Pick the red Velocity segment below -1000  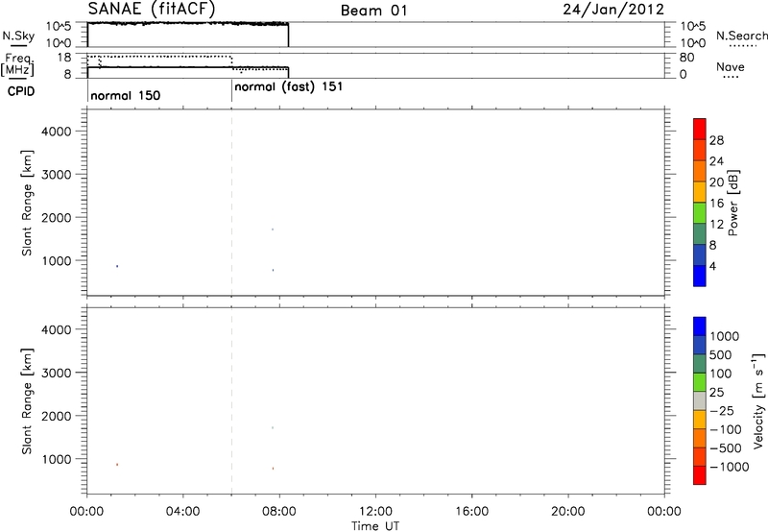pos(700,475)
